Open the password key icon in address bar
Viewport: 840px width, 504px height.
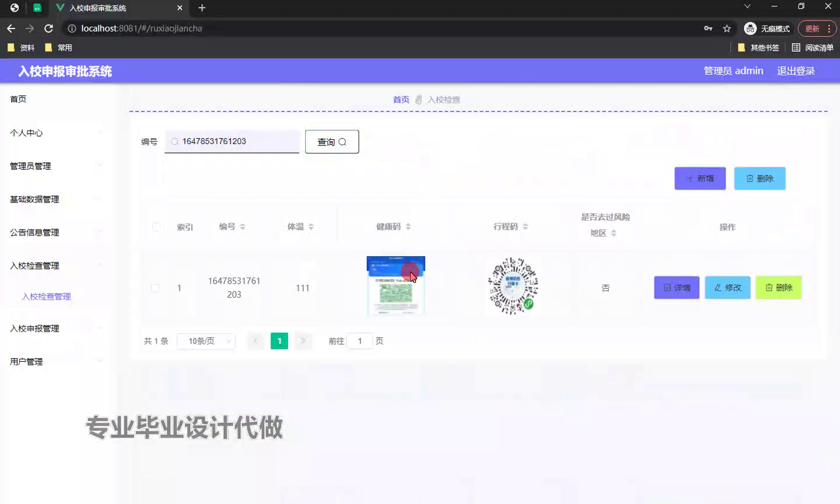coord(708,28)
